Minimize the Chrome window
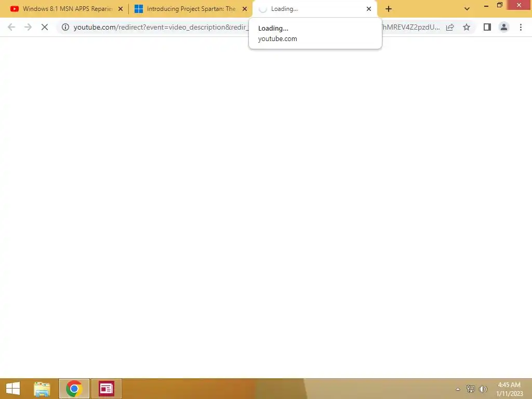The image size is (532, 399). point(486,6)
